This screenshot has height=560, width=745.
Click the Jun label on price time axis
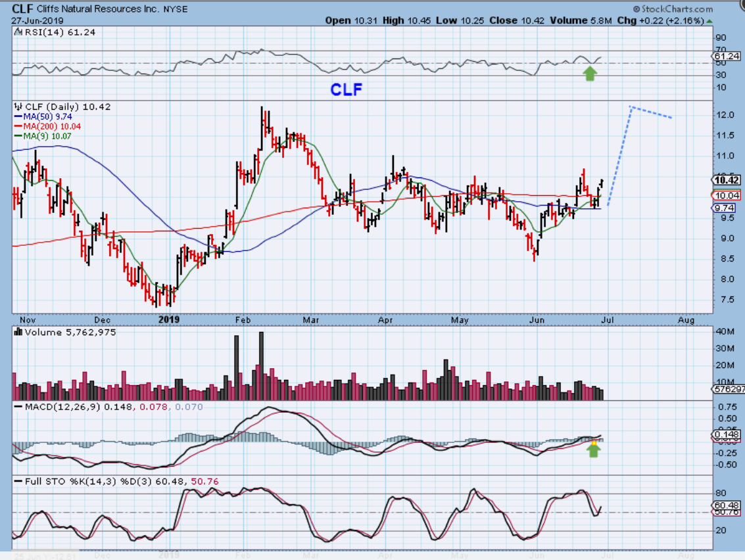(537, 319)
